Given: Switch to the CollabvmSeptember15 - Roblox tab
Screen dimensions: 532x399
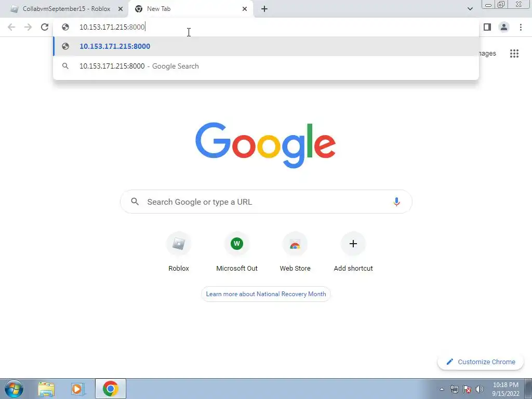Looking at the screenshot, I should click(x=66, y=9).
